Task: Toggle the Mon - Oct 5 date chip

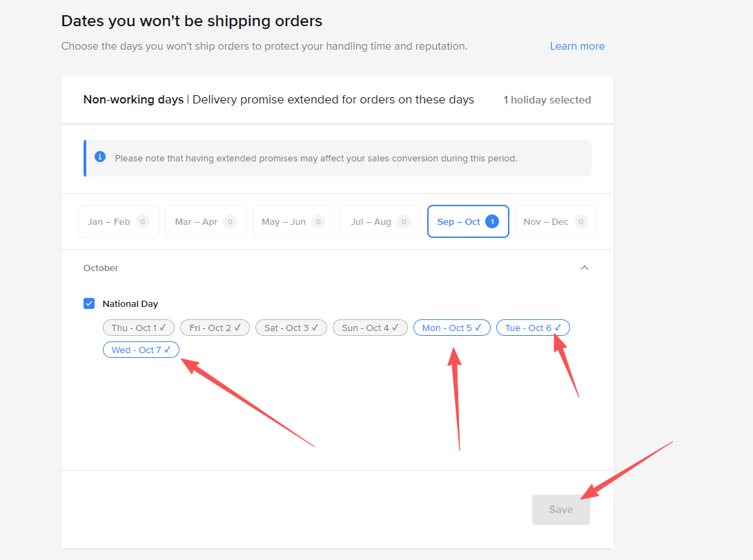Action: (452, 328)
